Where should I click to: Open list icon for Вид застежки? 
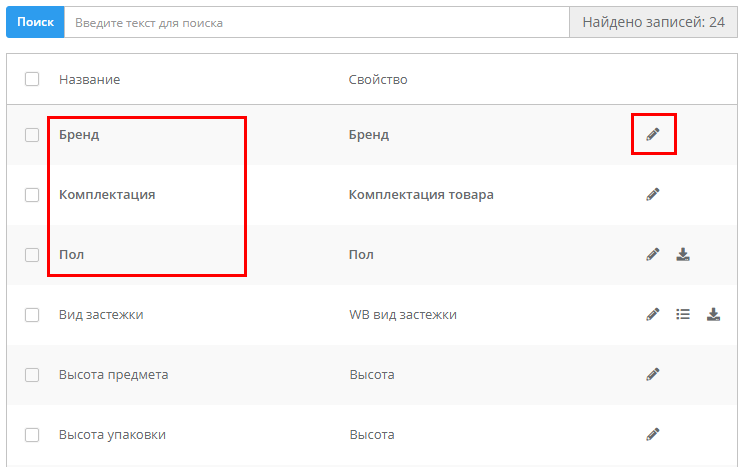point(683,314)
